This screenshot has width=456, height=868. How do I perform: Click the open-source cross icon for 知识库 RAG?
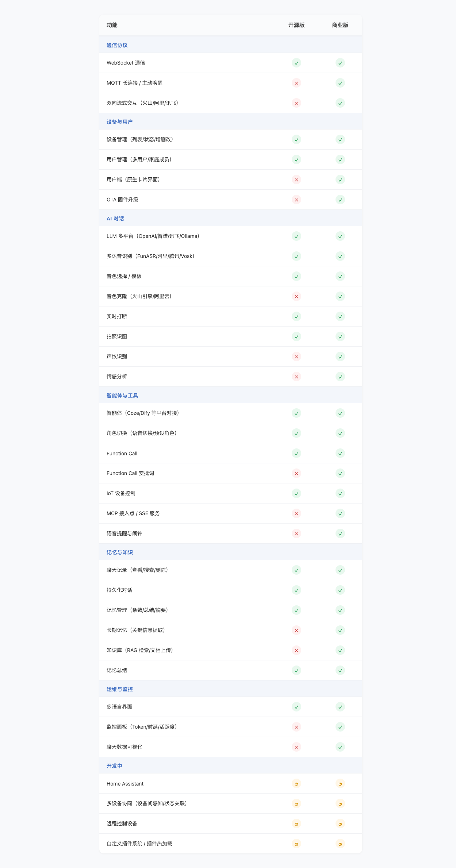coord(296,650)
